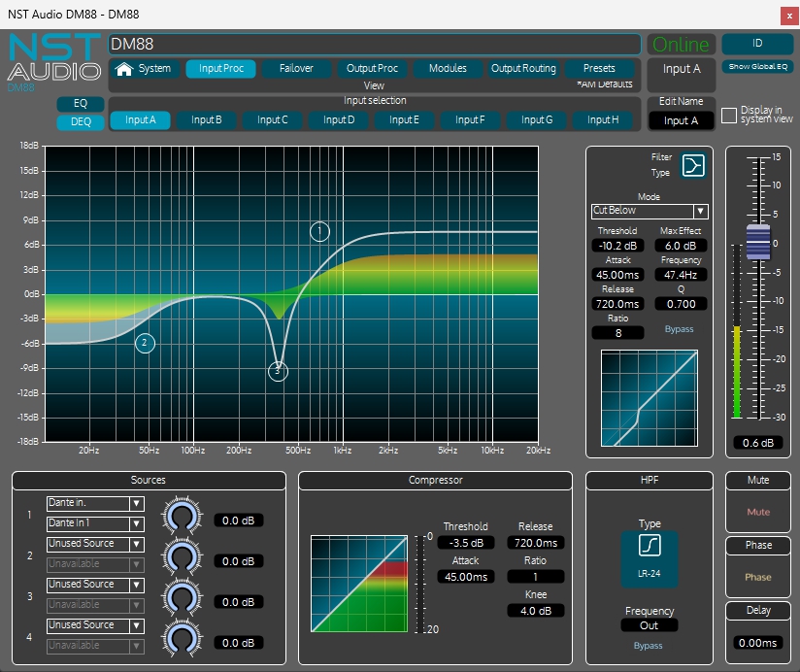The width and height of the screenshot is (800, 672).
Task: Click the home icon beside System
Action: (x=124, y=69)
